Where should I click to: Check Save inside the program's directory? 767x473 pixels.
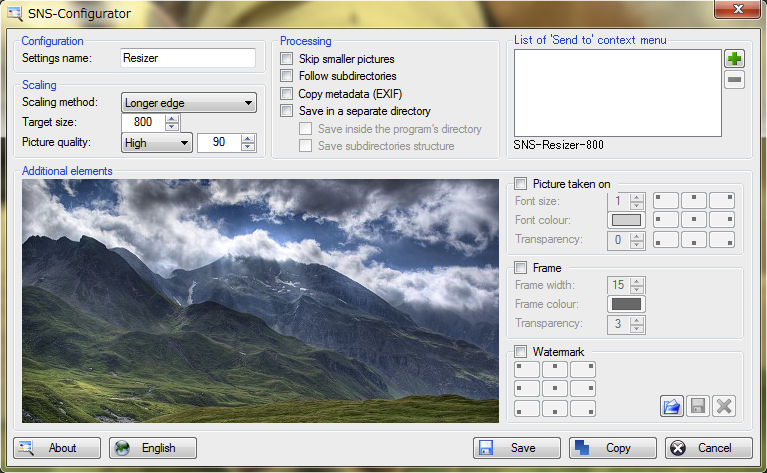click(x=306, y=129)
